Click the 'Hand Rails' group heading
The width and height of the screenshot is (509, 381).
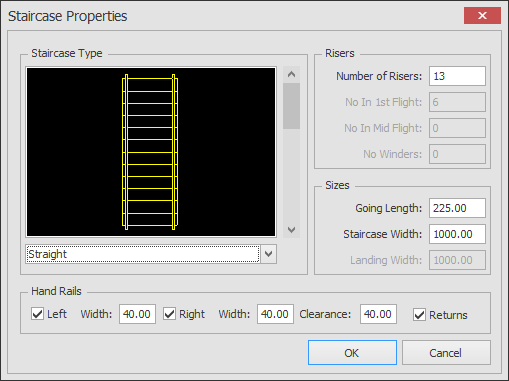tap(56, 291)
